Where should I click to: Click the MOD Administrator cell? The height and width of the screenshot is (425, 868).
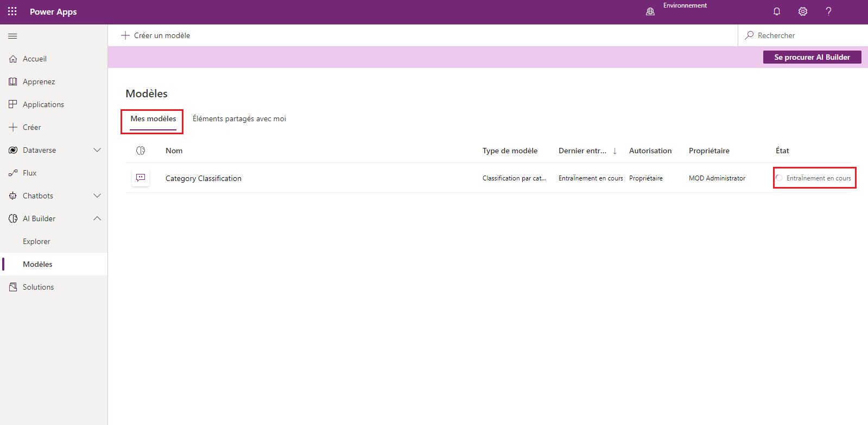(717, 178)
